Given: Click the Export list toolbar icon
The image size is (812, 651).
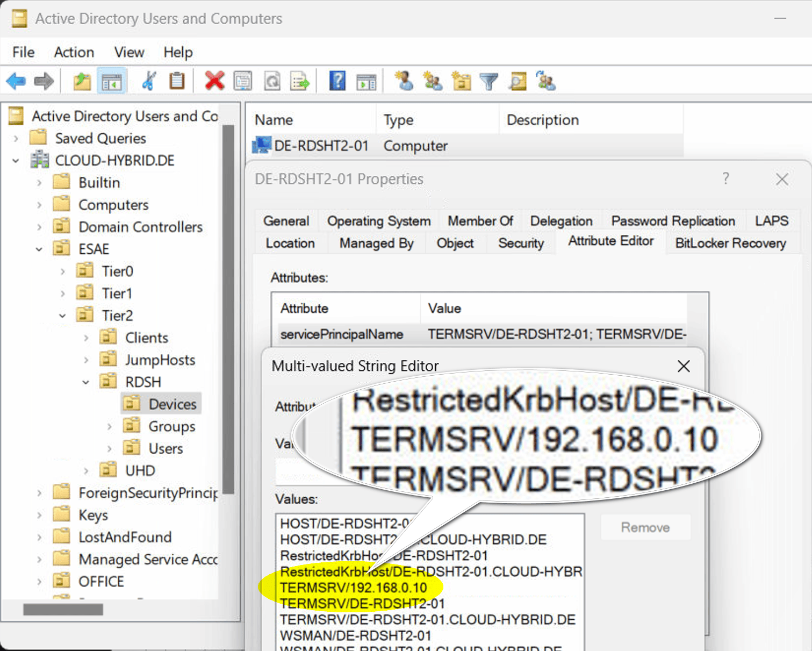Looking at the screenshot, I should (x=300, y=81).
